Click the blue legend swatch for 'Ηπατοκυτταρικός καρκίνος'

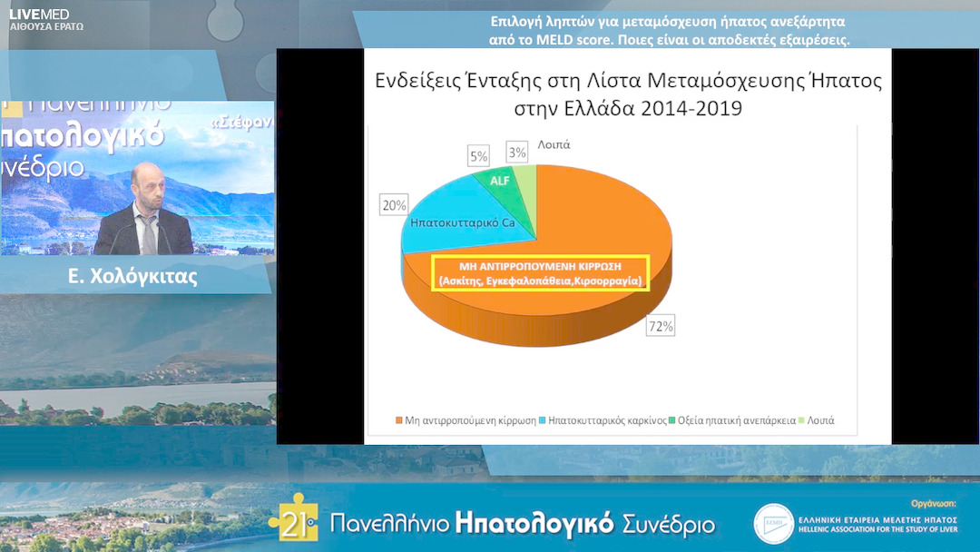tap(542, 420)
